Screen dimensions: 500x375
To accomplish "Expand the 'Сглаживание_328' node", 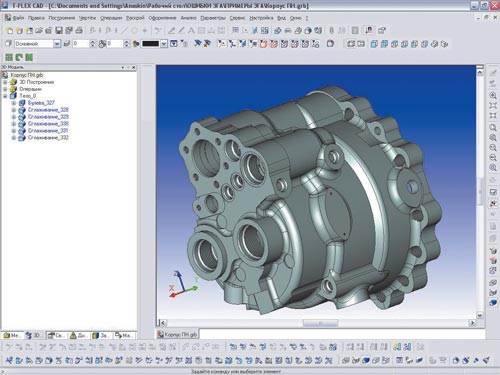I will pyautogui.click(x=14, y=110).
